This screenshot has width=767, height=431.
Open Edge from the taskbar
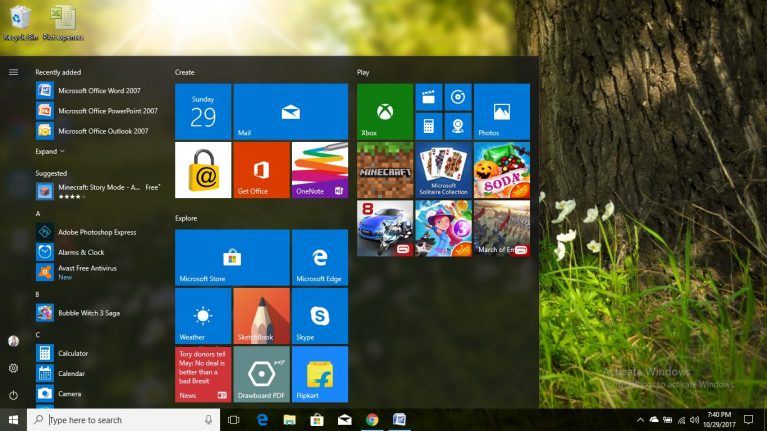[262, 420]
